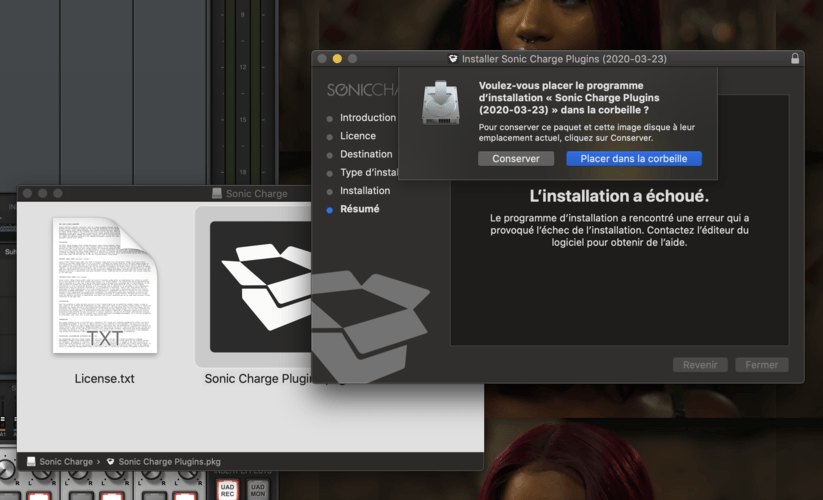Click the Type d'installation step
This screenshot has width=823, height=500.
369,173
